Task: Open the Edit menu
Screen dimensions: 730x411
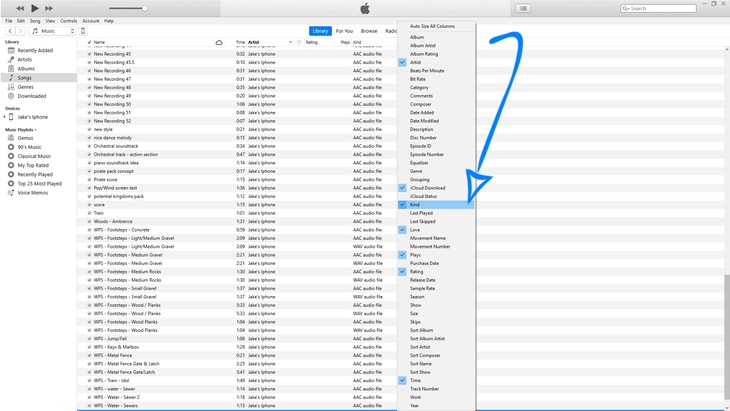Action: [21, 21]
